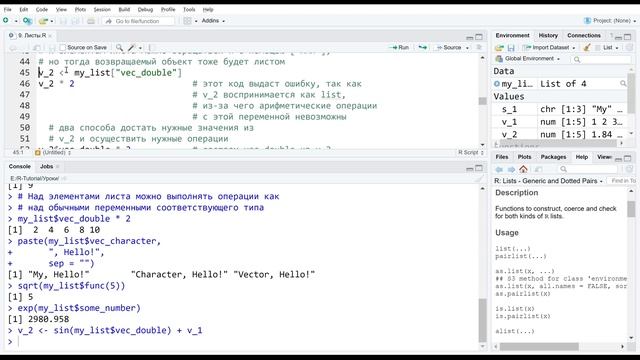Viewport: 640px width, 360px height.
Task: Click the Help pane horizontal scrollbar thumb
Action: (539, 347)
